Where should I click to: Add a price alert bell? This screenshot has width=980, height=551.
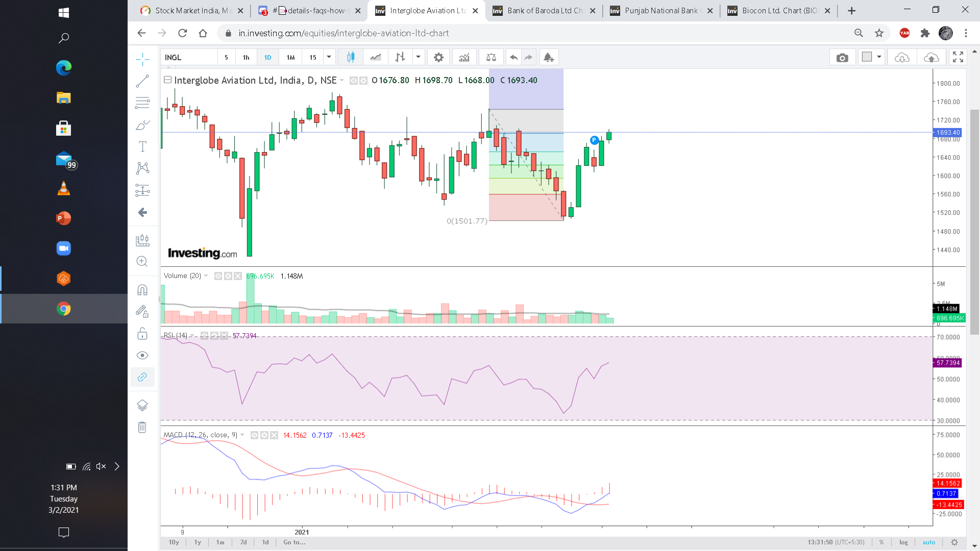click(548, 57)
